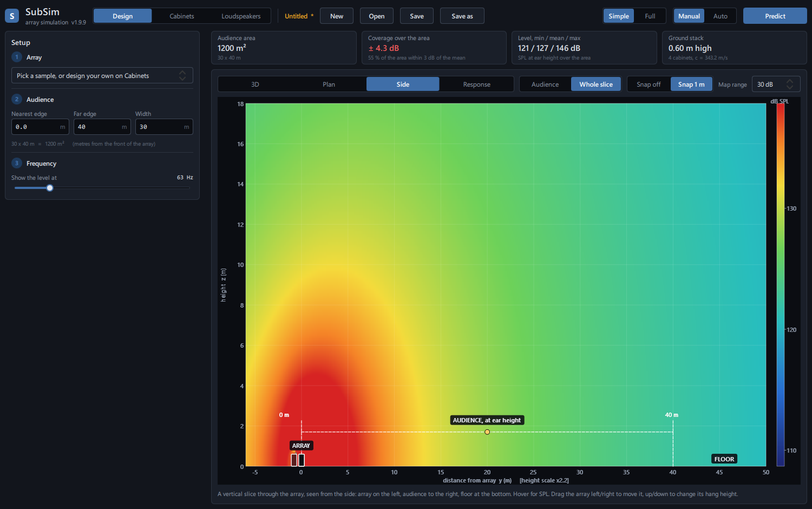The height and width of the screenshot is (509, 812).
Task: Click the dB SPL color scale bar
Action: point(781,285)
